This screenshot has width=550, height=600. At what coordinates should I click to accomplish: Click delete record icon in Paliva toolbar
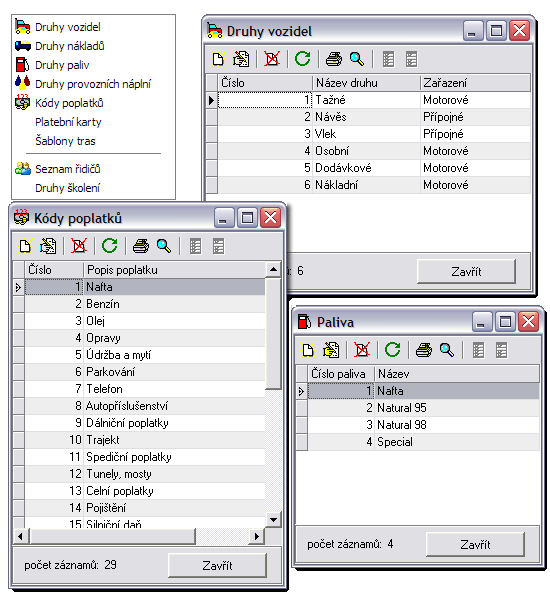362,350
